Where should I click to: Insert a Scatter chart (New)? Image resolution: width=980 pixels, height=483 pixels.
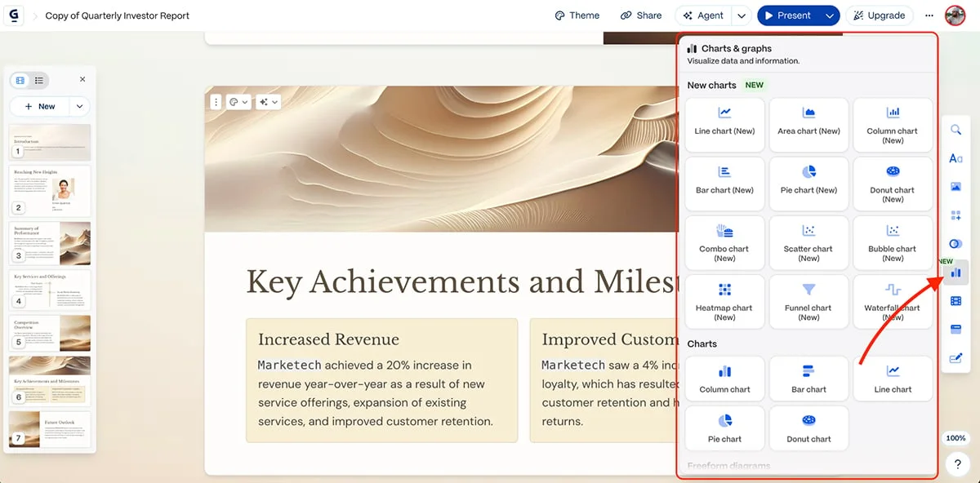click(808, 242)
